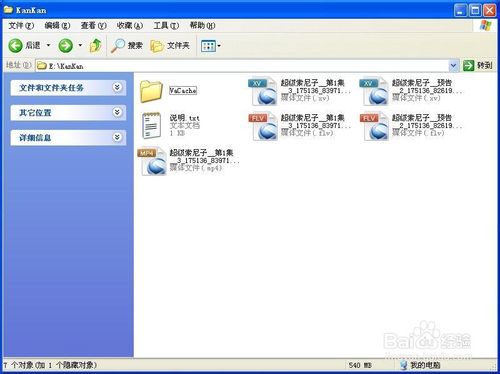This screenshot has height=374, width=500.
Task: Close the KanKan window
Action: coord(490,10)
